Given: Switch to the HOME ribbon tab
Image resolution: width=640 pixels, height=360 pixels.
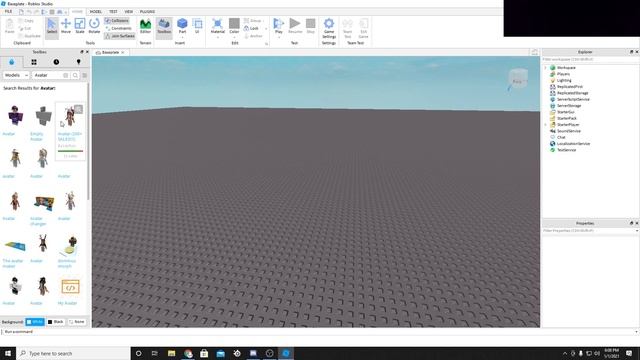Looking at the screenshot, I should pyautogui.click(x=77, y=11).
